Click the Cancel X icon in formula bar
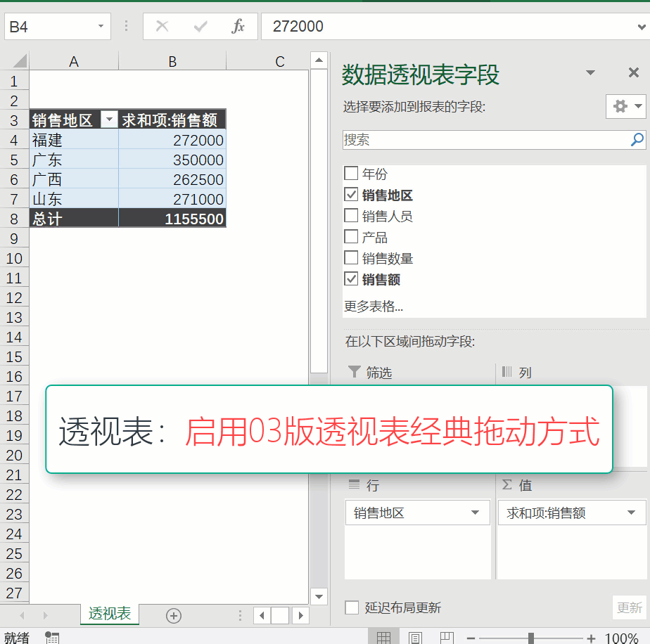The height and width of the screenshot is (644, 650). coord(162,27)
